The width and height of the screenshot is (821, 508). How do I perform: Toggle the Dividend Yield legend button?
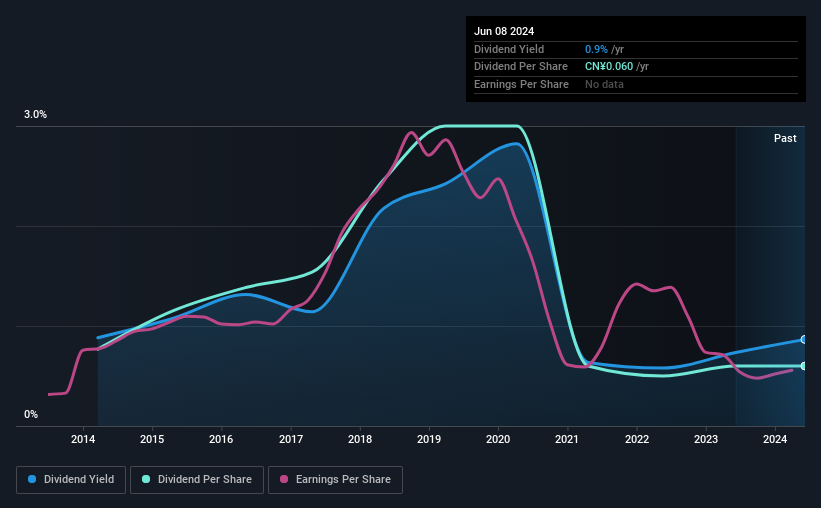[71, 480]
